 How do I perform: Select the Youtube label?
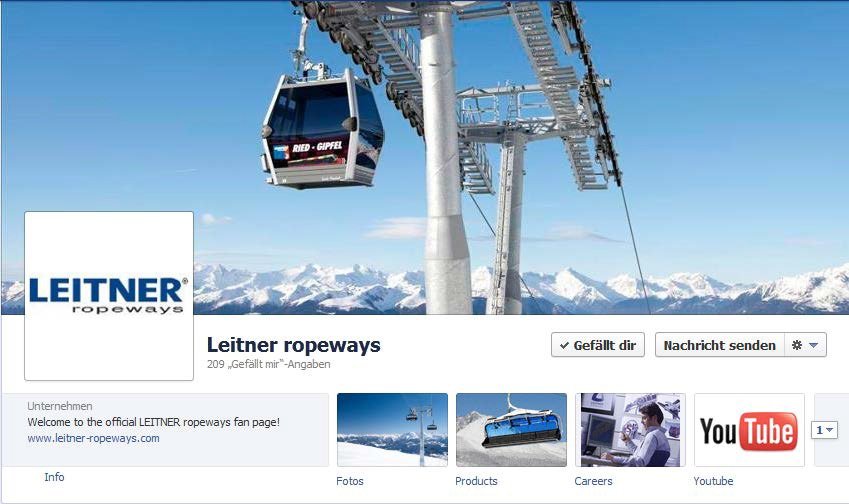(713, 481)
